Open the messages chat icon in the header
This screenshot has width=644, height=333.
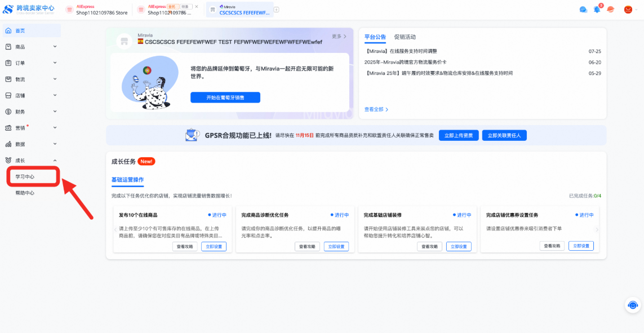(x=583, y=9)
